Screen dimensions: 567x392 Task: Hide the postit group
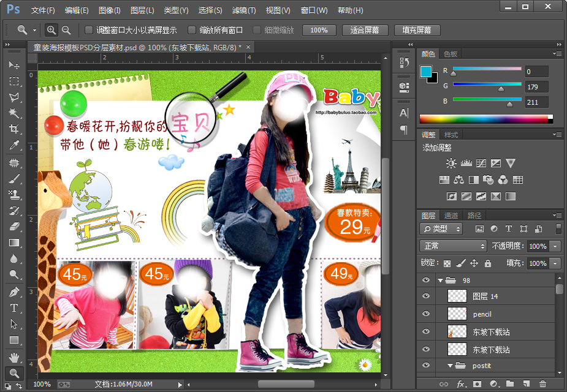coord(426,365)
